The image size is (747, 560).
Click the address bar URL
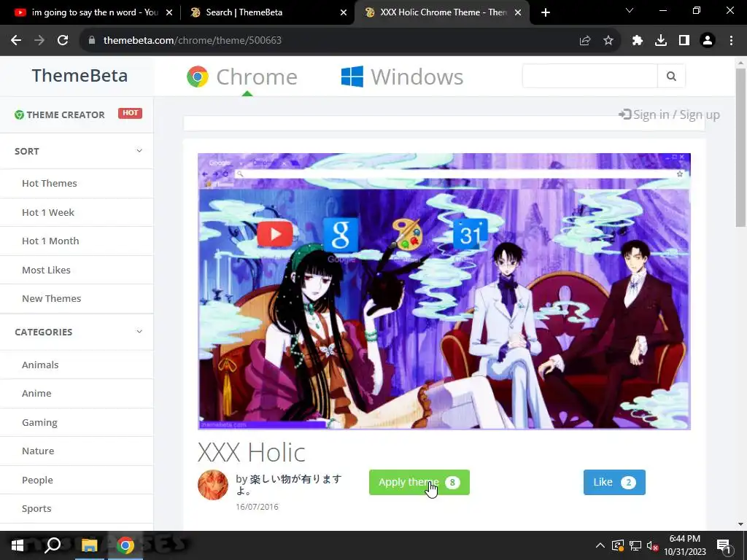[193, 41]
